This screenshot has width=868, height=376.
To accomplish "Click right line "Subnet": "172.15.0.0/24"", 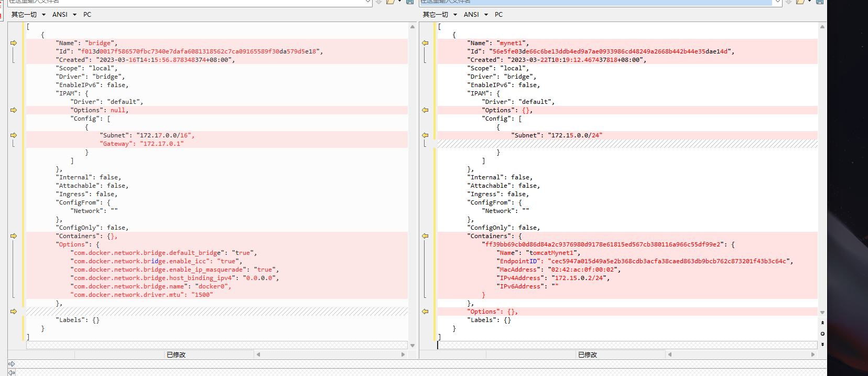I will (557, 135).
